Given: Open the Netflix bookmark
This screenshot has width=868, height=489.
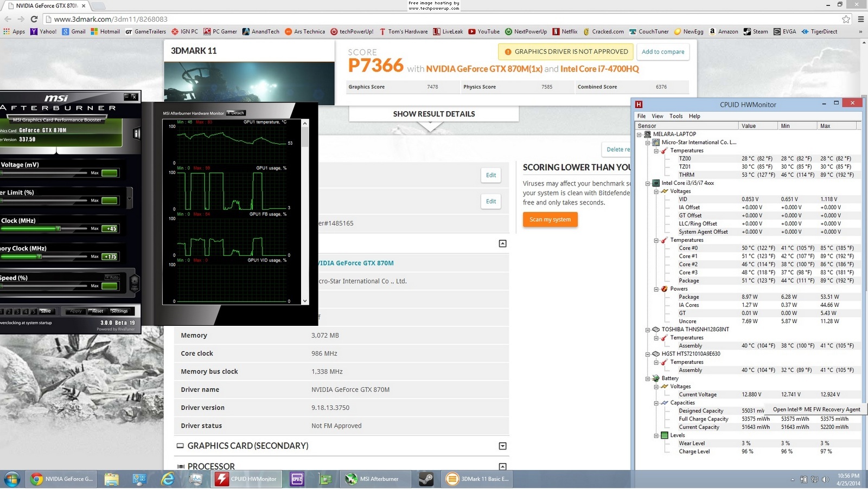Looking at the screenshot, I should pos(565,31).
